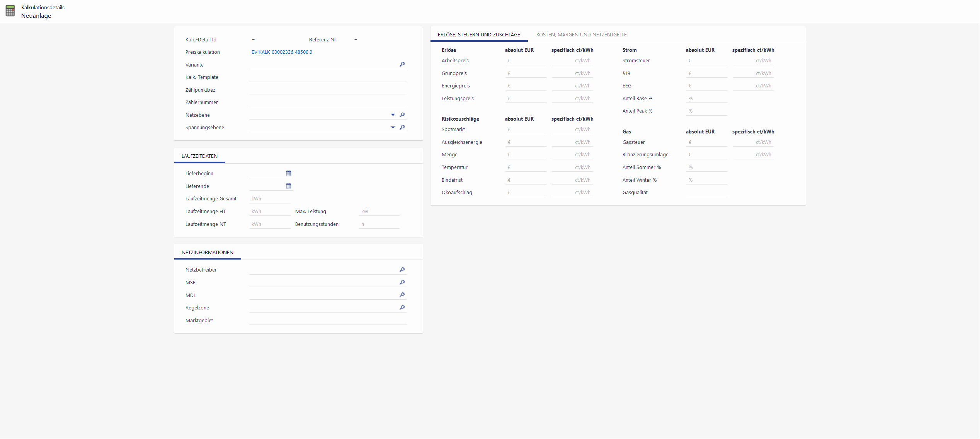Click the Zählernummer input field

(x=328, y=102)
